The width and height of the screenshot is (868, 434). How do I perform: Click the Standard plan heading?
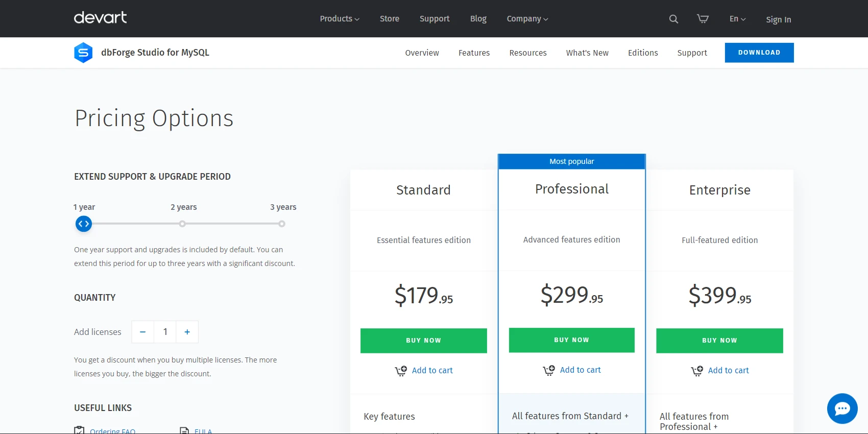pyautogui.click(x=424, y=190)
